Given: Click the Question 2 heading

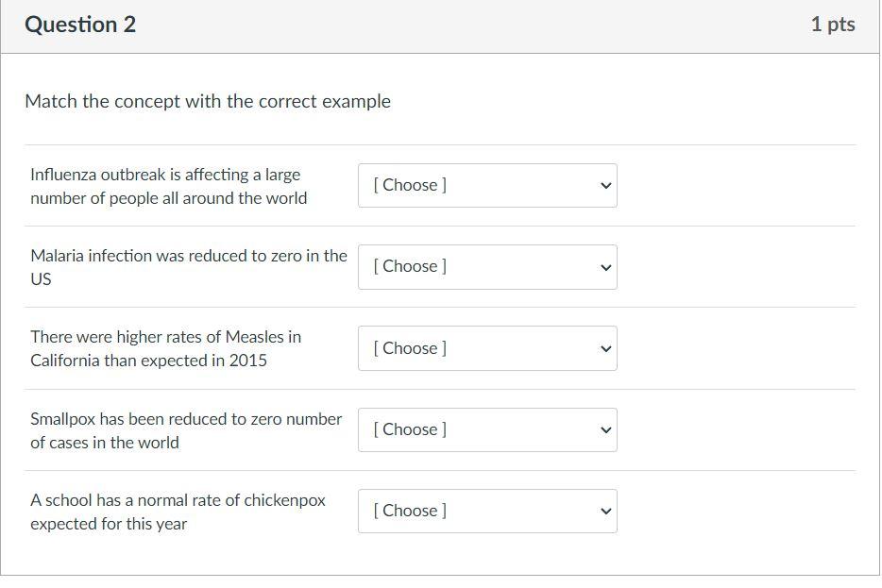Looking at the screenshot, I should tap(80, 25).
